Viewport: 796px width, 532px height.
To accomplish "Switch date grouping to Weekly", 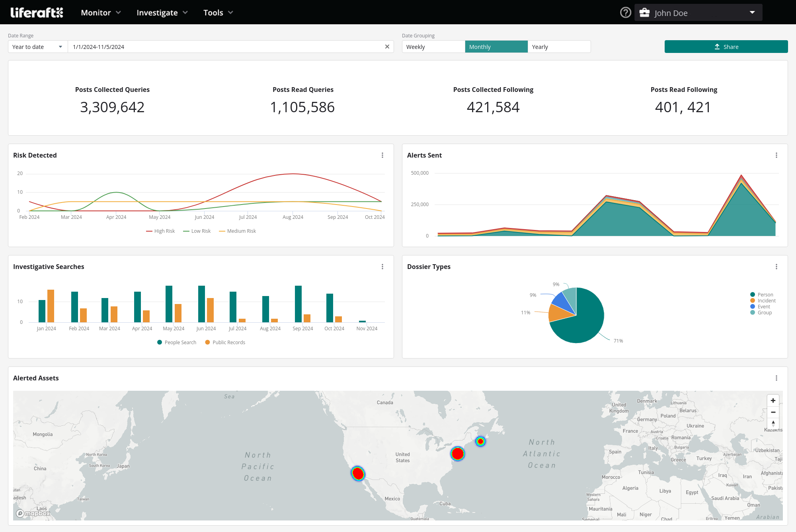I will click(x=433, y=47).
